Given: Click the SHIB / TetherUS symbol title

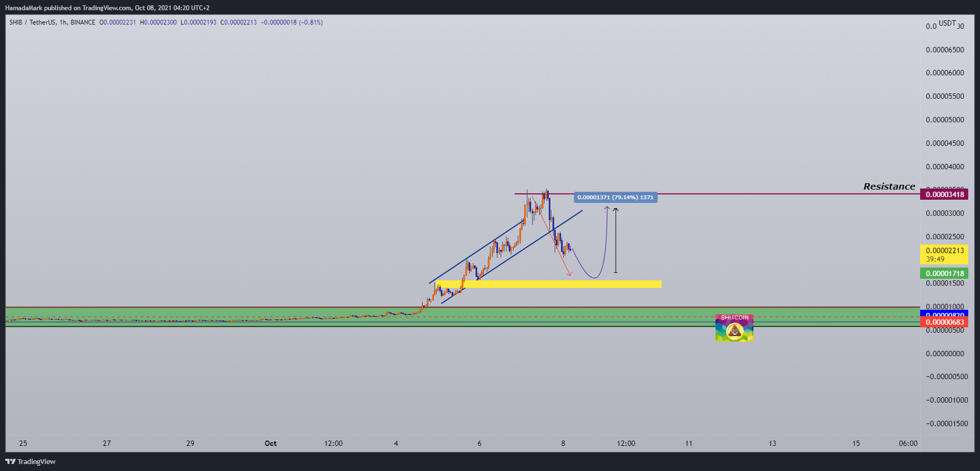Looking at the screenshot, I should click(52, 22).
